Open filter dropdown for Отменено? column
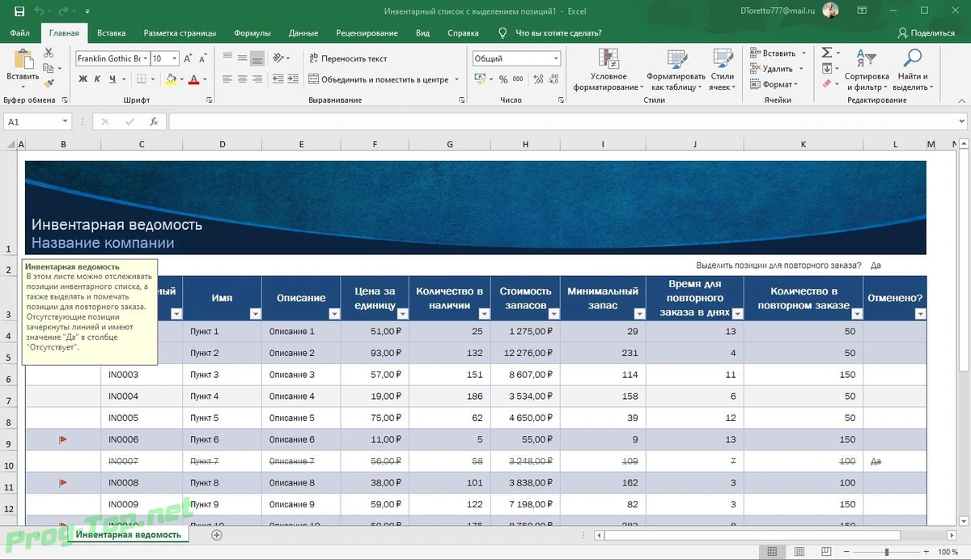Image resolution: width=971 pixels, height=560 pixels. pyautogui.click(x=919, y=314)
